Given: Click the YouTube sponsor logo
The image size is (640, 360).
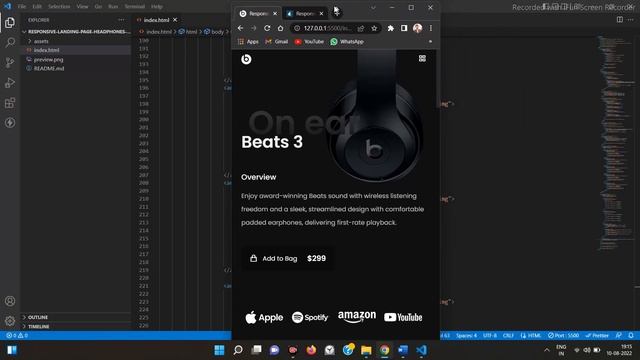Looking at the screenshot, I should click(403, 317).
